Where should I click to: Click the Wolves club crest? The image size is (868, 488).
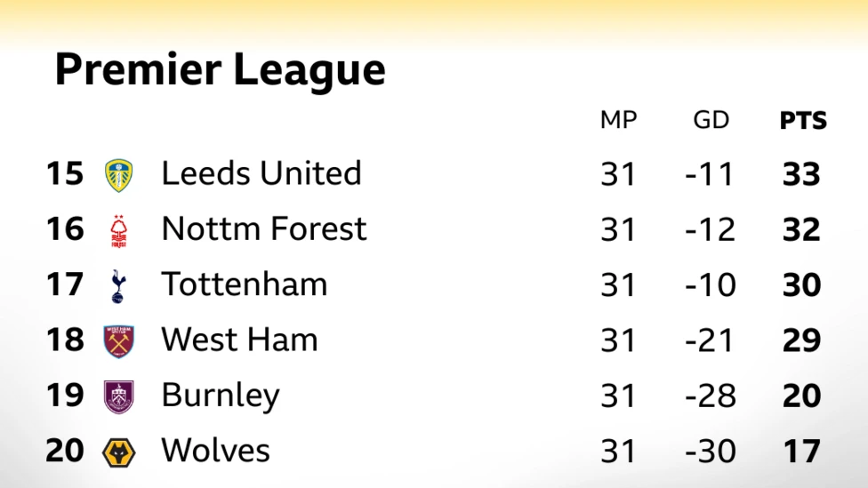(x=119, y=452)
